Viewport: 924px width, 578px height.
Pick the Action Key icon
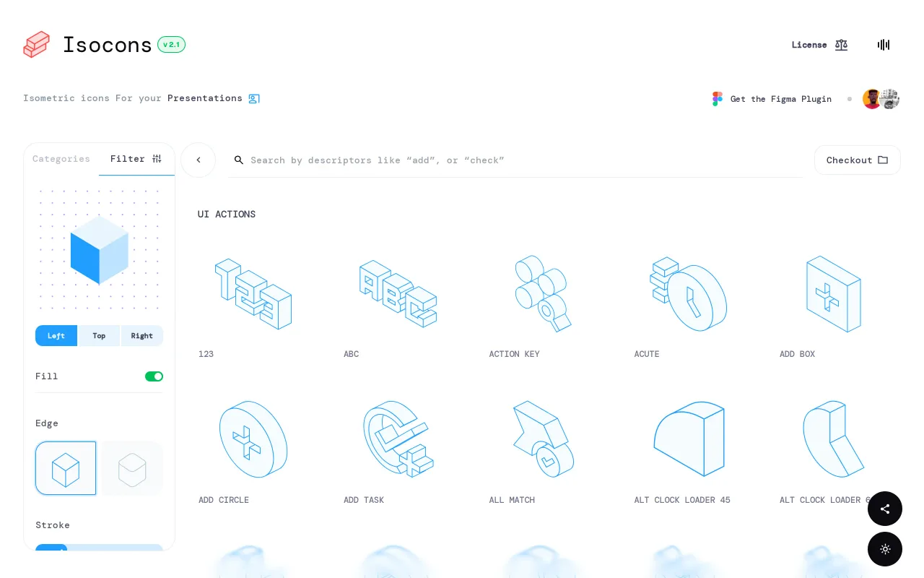click(x=544, y=294)
